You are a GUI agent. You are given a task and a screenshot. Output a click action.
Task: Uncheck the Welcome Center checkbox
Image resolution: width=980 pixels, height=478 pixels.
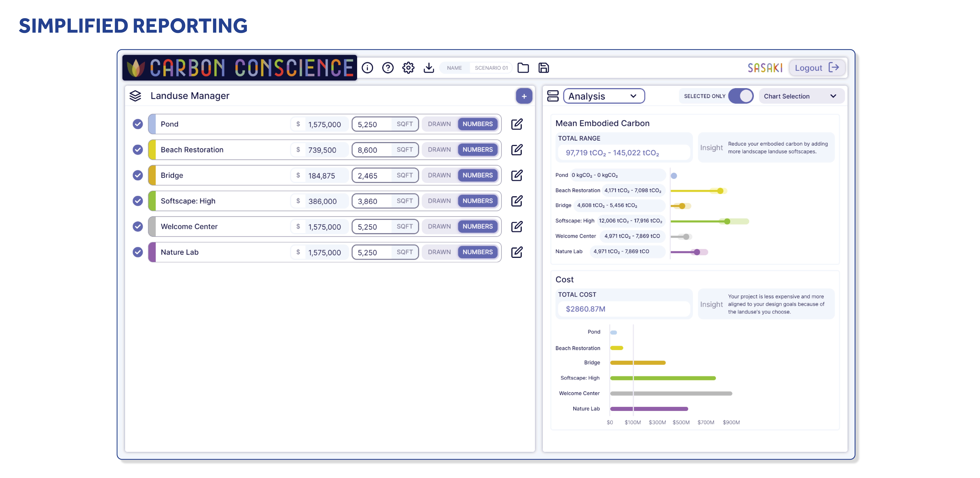138,227
